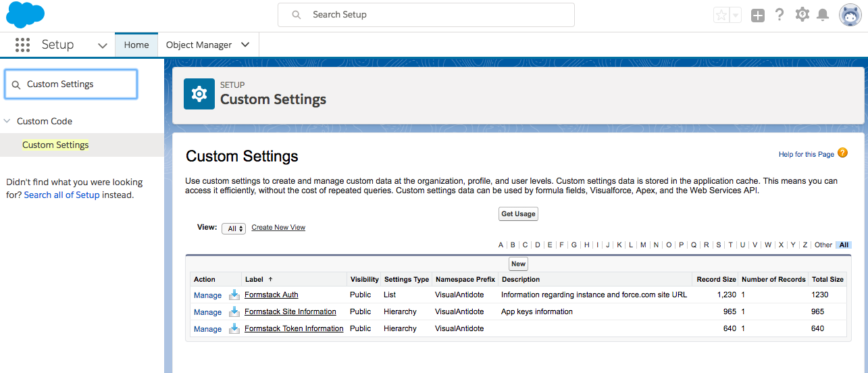
Task: Click the favorites star icon
Action: [721, 16]
